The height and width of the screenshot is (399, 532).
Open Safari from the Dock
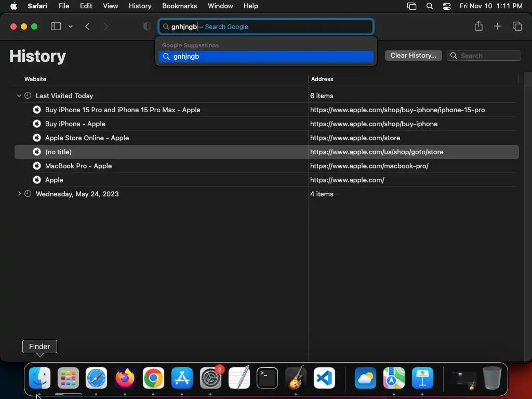pyautogui.click(x=96, y=378)
